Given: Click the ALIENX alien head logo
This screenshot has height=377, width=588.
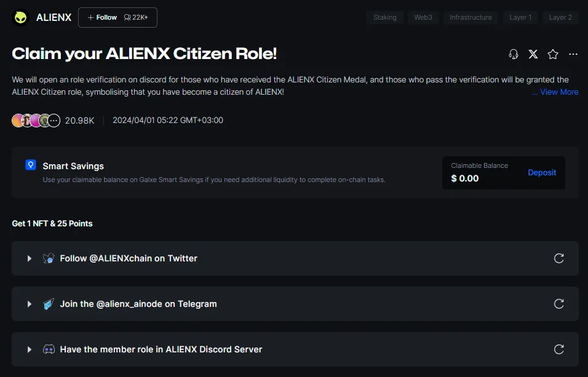Looking at the screenshot, I should pyautogui.click(x=21, y=18).
